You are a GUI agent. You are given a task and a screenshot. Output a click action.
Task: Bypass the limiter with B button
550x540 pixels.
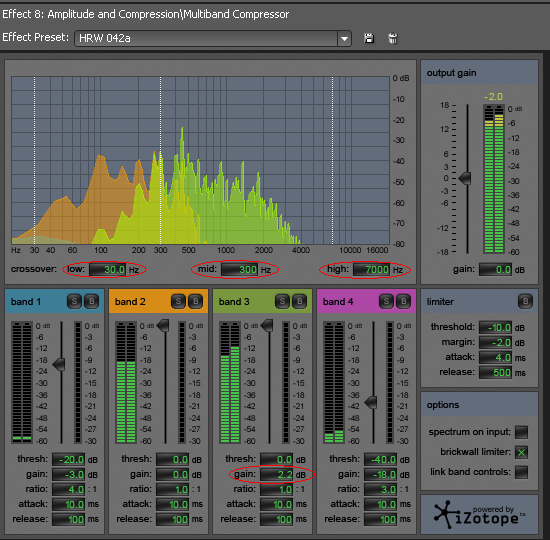(x=525, y=301)
